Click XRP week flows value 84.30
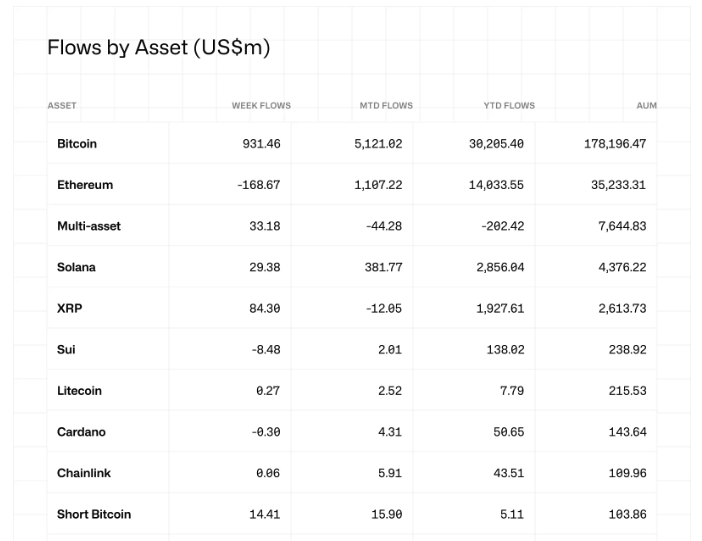This screenshot has width=702, height=541. click(265, 309)
